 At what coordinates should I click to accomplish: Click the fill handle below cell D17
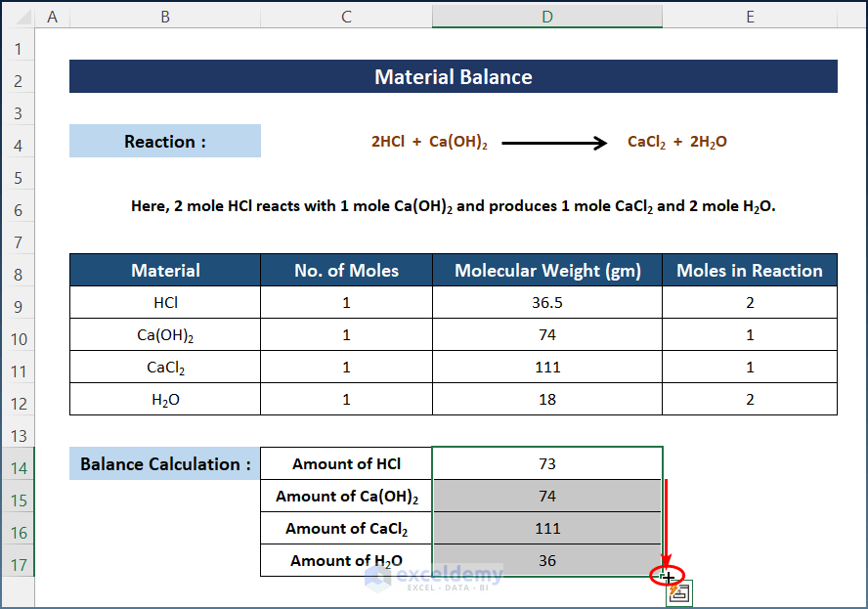tap(664, 576)
